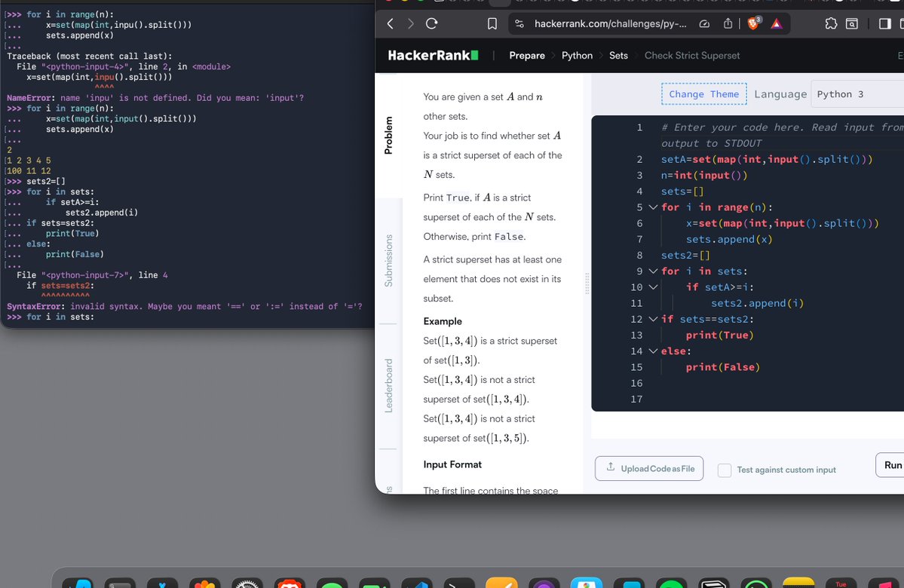The height and width of the screenshot is (588, 904).
Task: Open Calendar icon showing Tue in Dock
Action: click(841, 583)
